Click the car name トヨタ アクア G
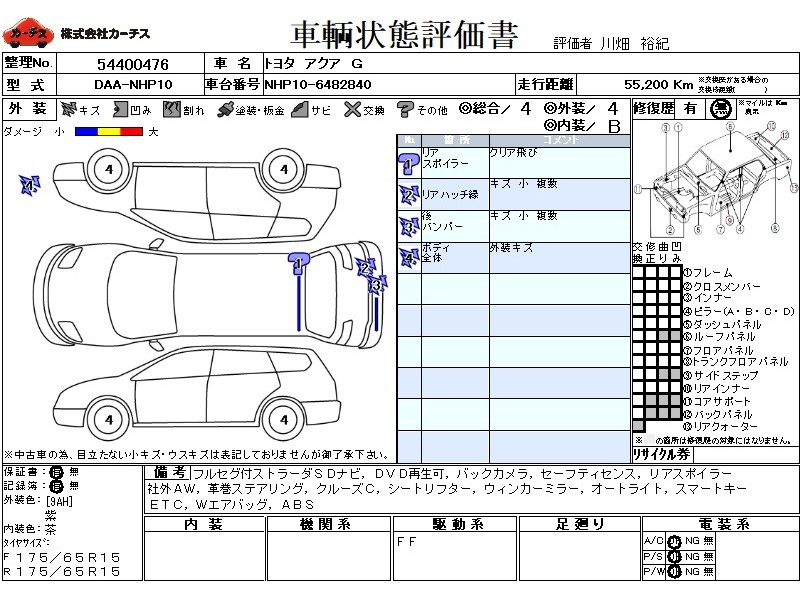800x600 pixels. coord(313,64)
